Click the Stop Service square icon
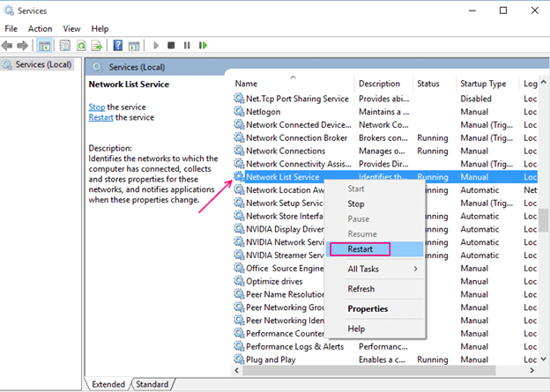 coord(171,46)
